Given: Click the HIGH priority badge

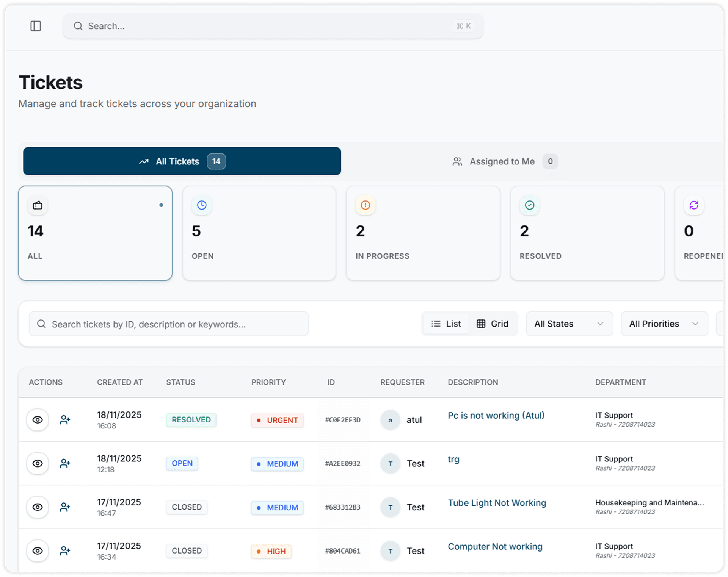Looking at the screenshot, I should [x=271, y=551].
